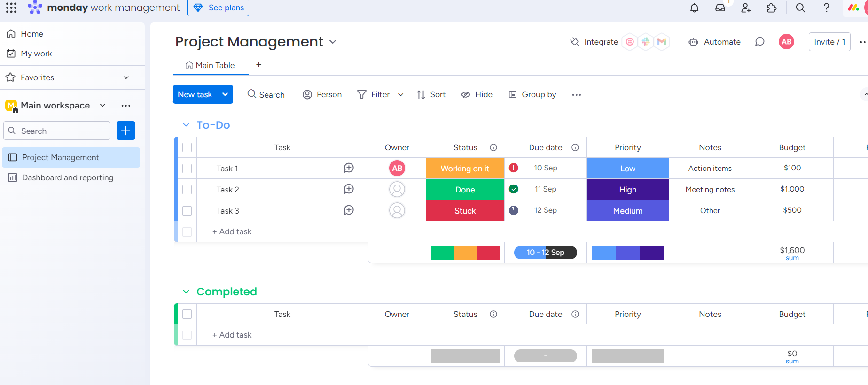Screen dimensions: 868x385
Task: Open the Filter options dropdown arrow
Action: tap(401, 95)
